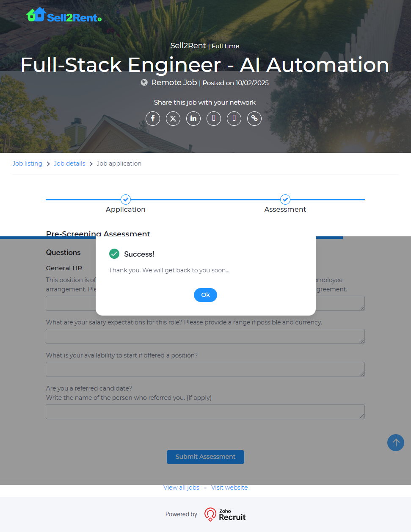Copy the job link via chain icon
The image size is (411, 532).
tap(254, 119)
